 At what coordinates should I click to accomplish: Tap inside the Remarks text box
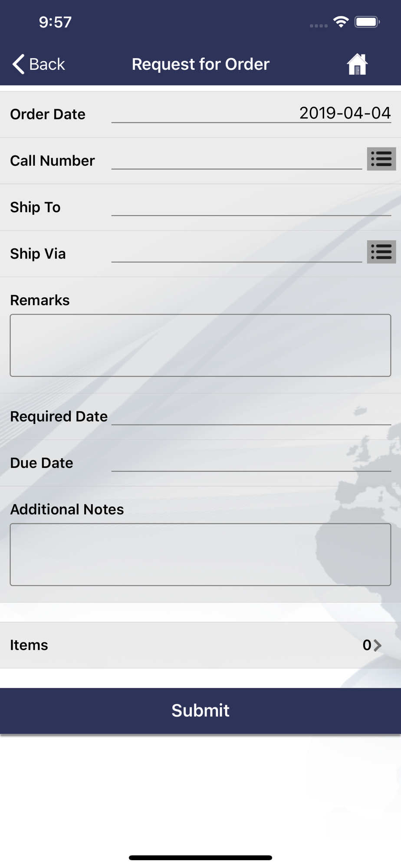coord(200,345)
